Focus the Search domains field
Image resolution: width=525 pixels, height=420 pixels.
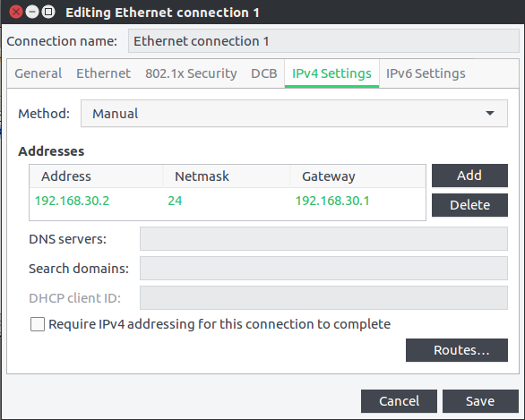tap(323, 268)
